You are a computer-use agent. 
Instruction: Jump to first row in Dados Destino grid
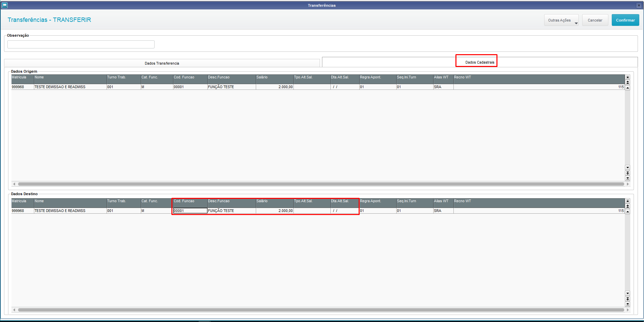point(628,201)
